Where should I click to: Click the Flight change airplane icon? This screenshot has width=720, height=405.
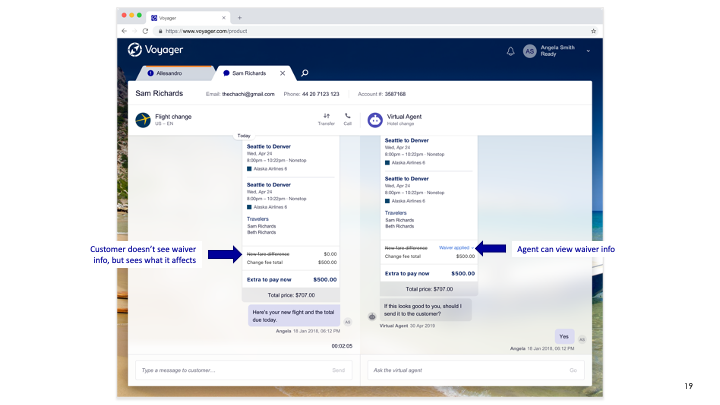(143, 120)
